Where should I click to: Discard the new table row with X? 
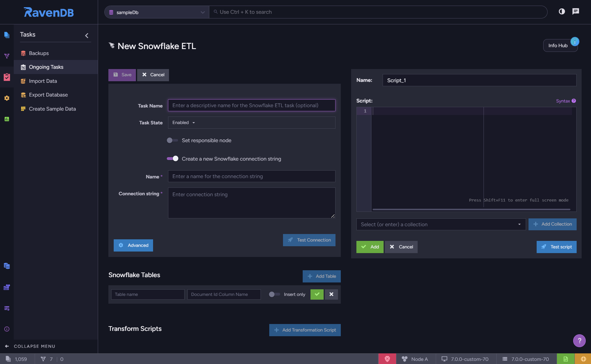331,294
